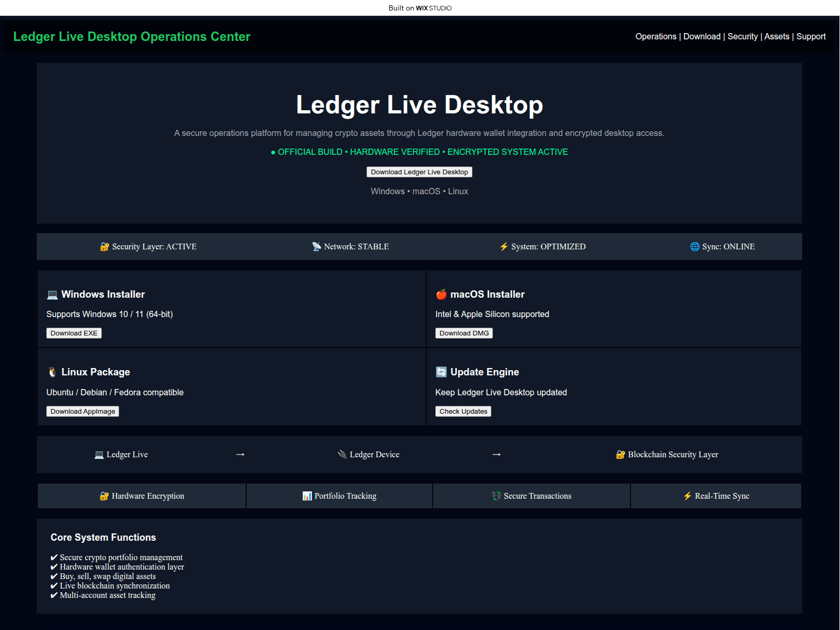The height and width of the screenshot is (630, 840).
Task: Click the Windows • macOS • Linux text
Action: click(419, 192)
